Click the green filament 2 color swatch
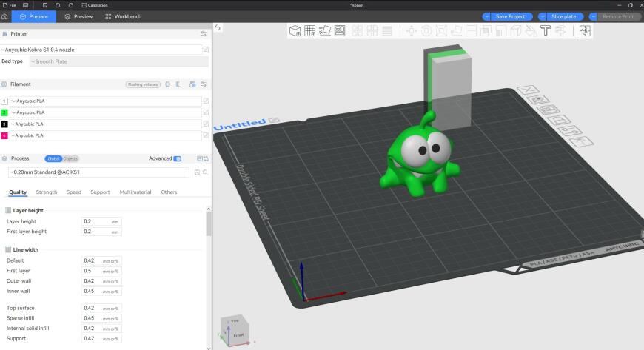Screen dimensions: 644x350 coord(4,112)
